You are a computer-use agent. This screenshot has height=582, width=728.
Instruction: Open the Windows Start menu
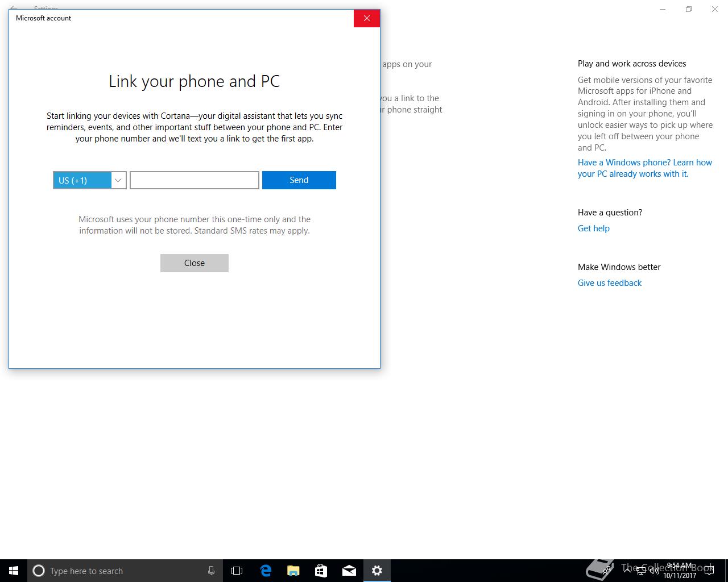(14, 571)
